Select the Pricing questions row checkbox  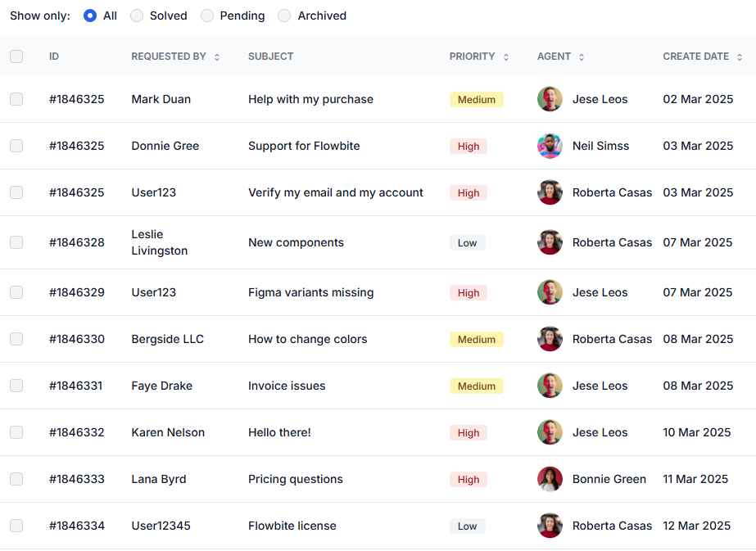[16, 479]
